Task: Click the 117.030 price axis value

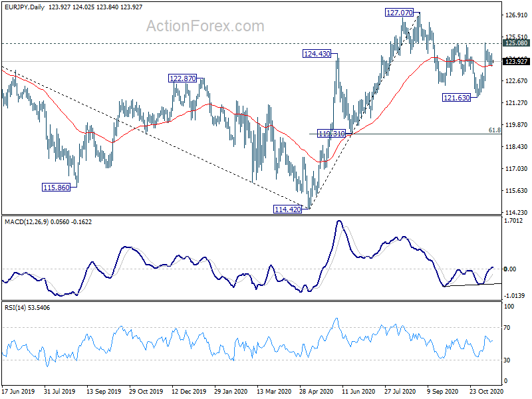Action: [x=517, y=169]
